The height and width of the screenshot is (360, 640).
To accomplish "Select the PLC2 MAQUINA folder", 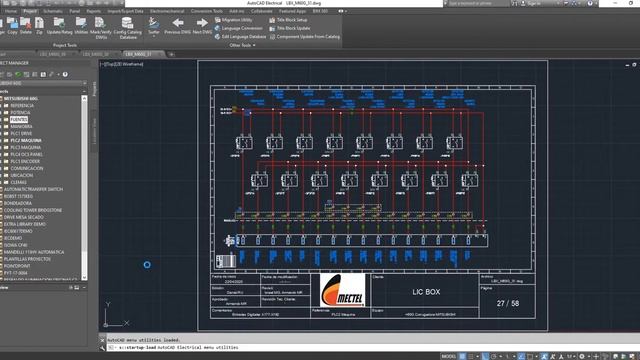I will coord(26,140).
